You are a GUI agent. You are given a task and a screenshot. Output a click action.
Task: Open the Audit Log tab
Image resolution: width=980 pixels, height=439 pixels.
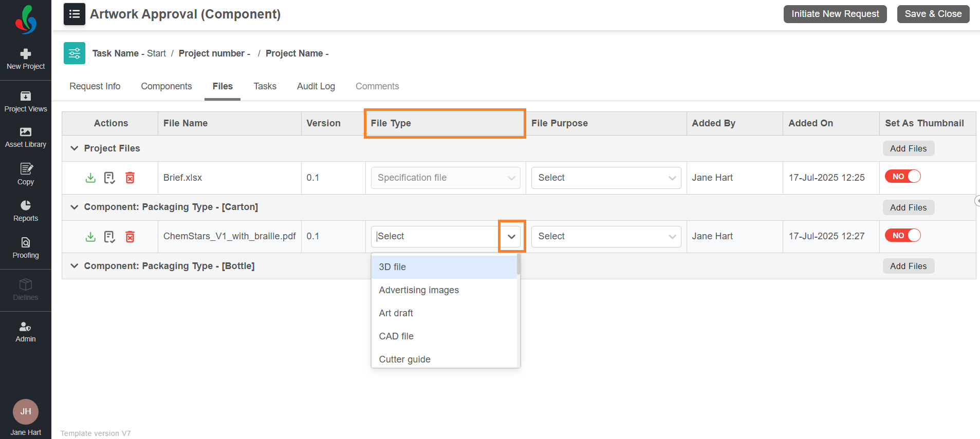[316, 86]
